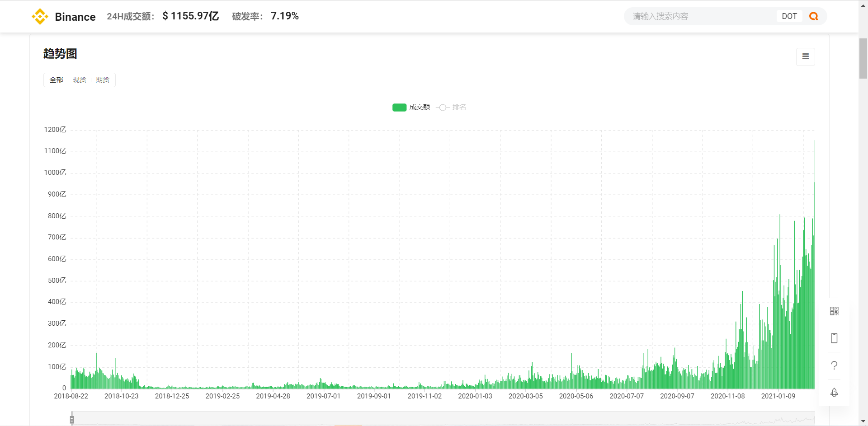
Task: Click the rocket back-to-top icon
Action: 834,392
